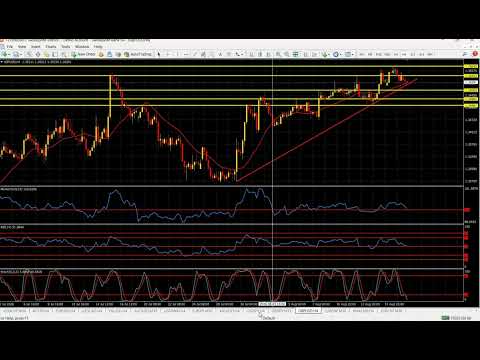Image resolution: width=480 pixels, height=360 pixels.
Task: Select the Crosshair tool
Action: (x=168, y=54)
